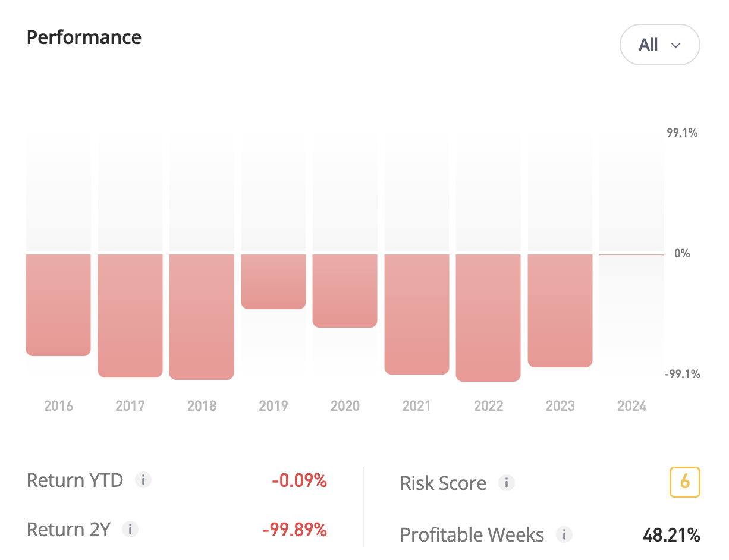
Task: Click the 48.21% Profitable Weeks value
Action: [671, 535]
